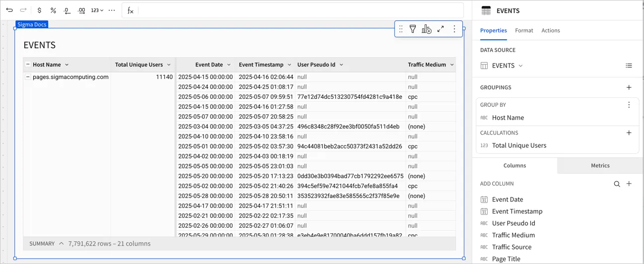Select Traffic Source in column list
This screenshot has height=264, width=644.
pyautogui.click(x=512, y=247)
